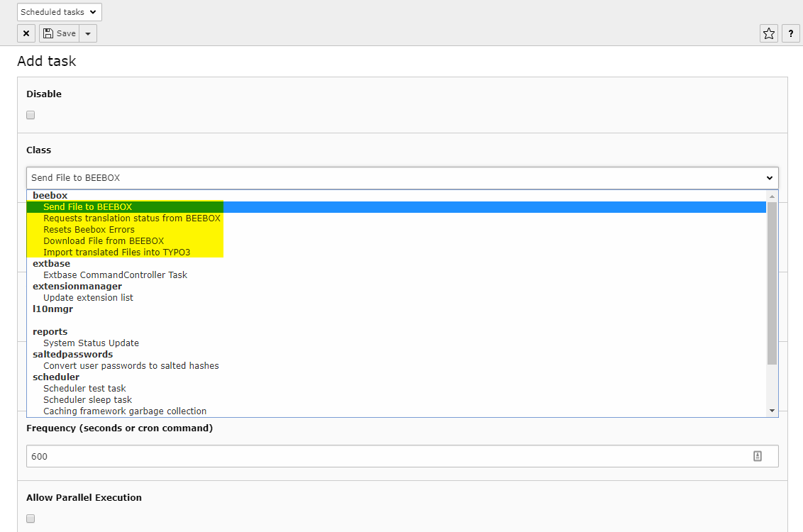The width and height of the screenshot is (803, 532).
Task: Select Send File to BEEBOX option
Action: [x=87, y=207]
